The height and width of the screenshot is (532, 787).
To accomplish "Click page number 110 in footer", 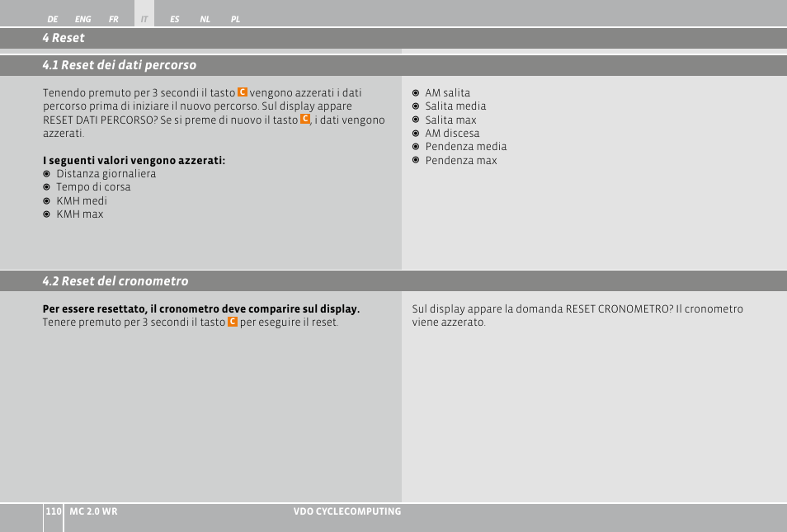I will (x=53, y=511).
